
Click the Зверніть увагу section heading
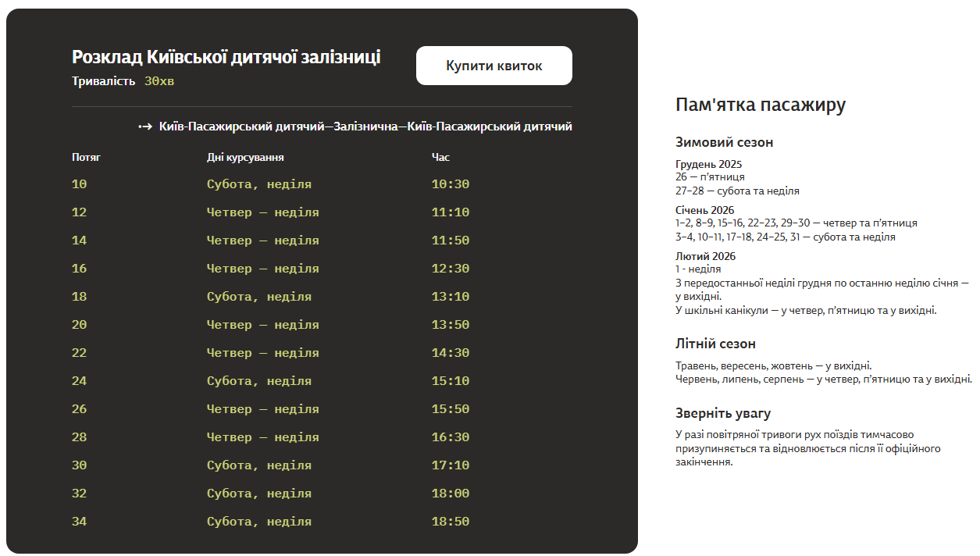click(x=723, y=413)
